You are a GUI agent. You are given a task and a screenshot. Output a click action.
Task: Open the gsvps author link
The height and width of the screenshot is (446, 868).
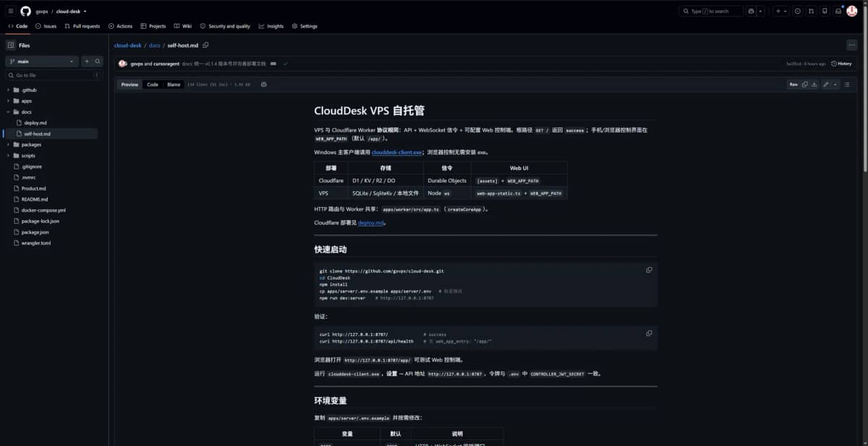[x=137, y=64]
